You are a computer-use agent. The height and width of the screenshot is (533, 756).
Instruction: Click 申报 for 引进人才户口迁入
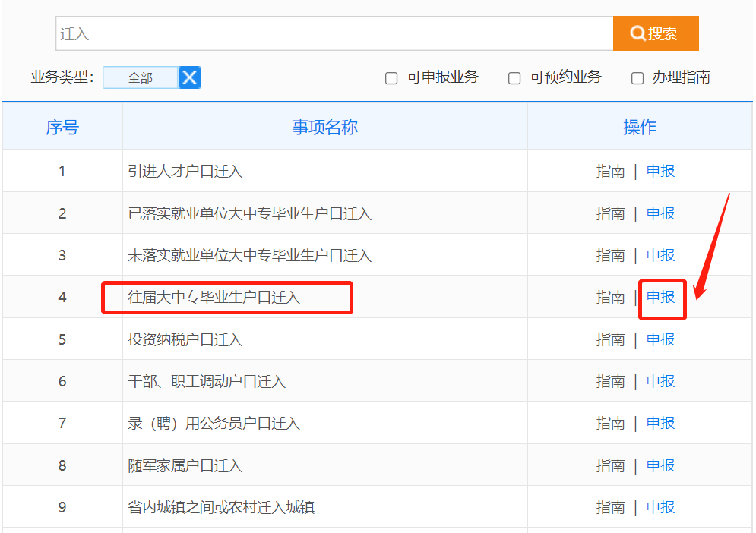pos(660,172)
